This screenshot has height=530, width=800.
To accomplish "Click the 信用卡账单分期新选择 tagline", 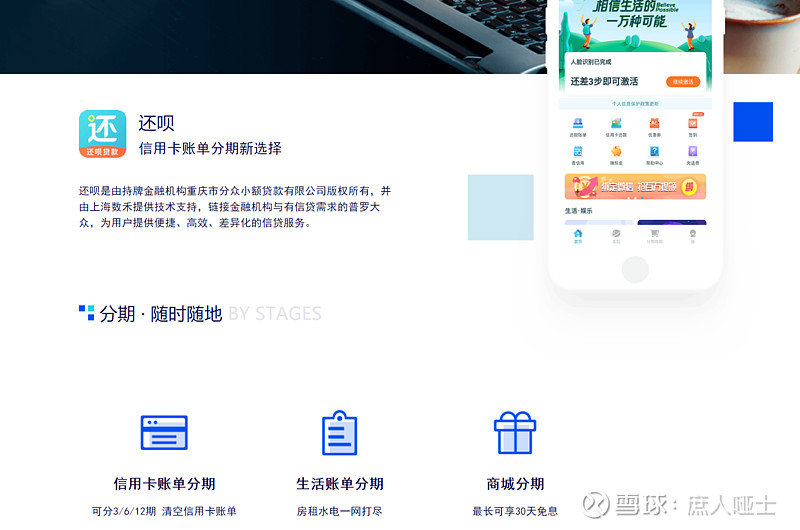I will pos(210,148).
